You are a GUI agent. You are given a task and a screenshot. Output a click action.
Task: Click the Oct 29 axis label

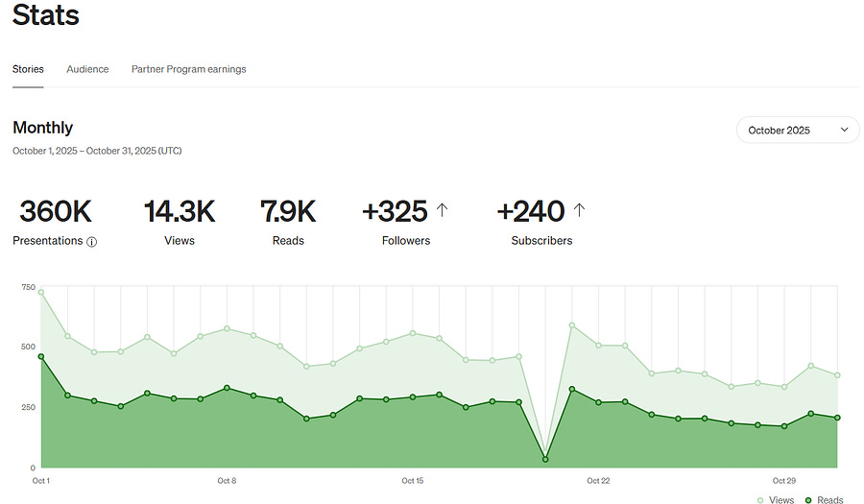coord(783,481)
